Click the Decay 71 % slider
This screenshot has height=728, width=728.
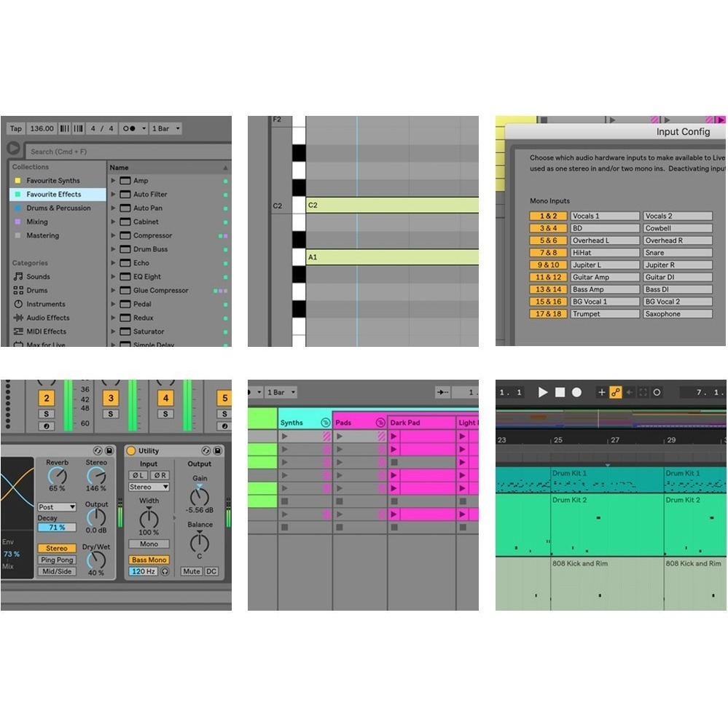57,528
